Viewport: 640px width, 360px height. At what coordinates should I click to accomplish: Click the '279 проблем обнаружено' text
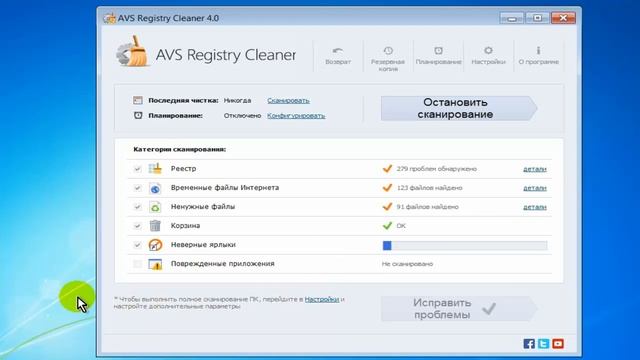[x=437, y=169]
